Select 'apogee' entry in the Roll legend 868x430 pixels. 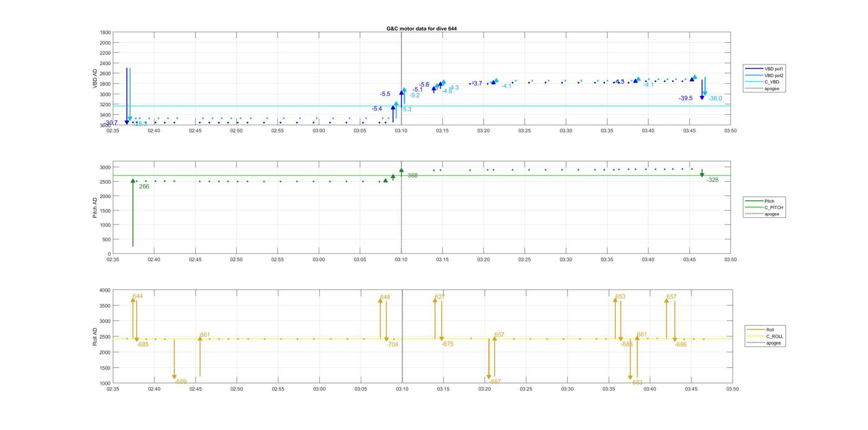(764, 343)
